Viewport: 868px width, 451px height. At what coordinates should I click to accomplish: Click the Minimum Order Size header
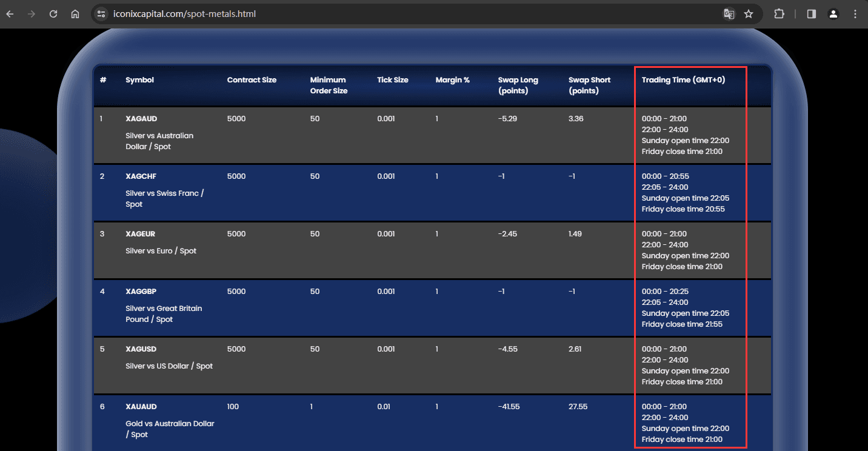[329, 85]
